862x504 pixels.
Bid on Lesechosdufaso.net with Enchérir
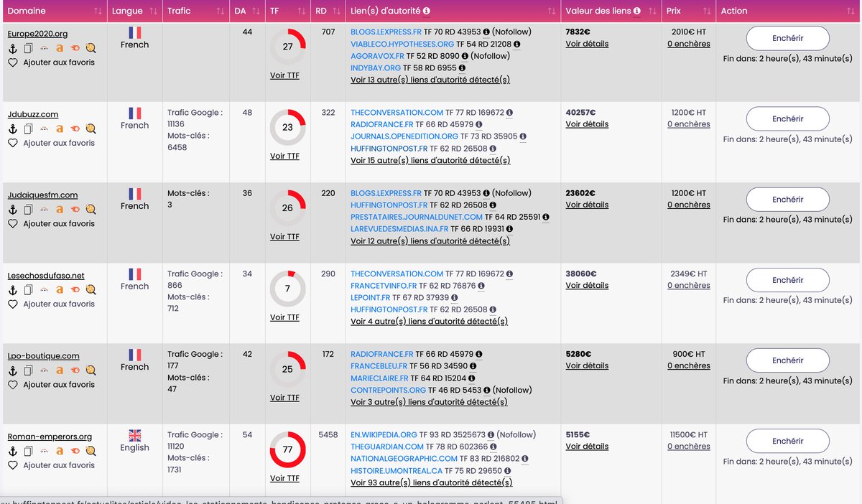coord(788,280)
